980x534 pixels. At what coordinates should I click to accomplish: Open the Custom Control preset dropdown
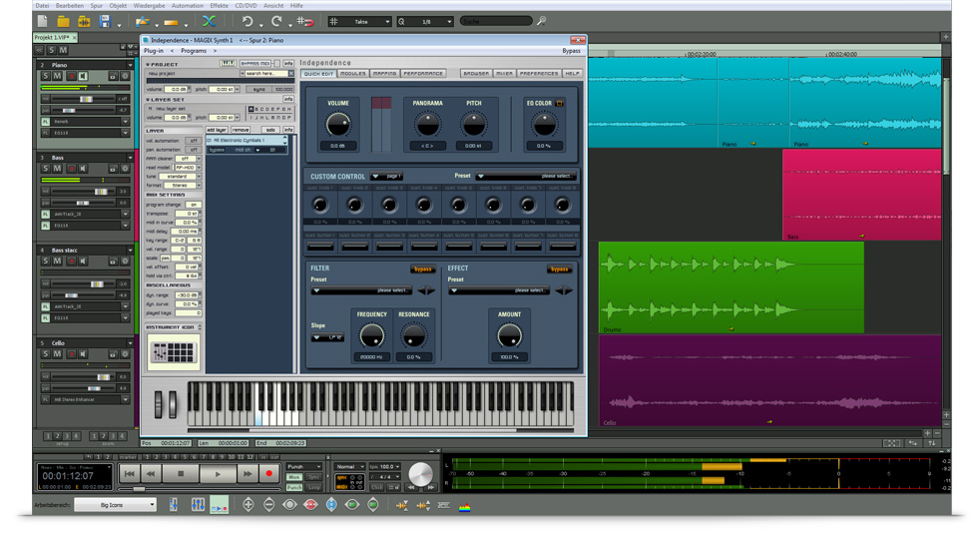[526, 177]
